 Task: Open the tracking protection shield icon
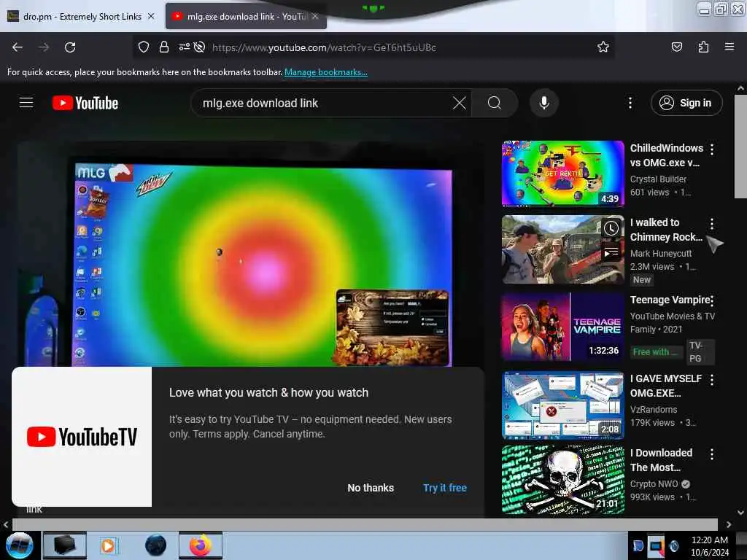coord(144,47)
